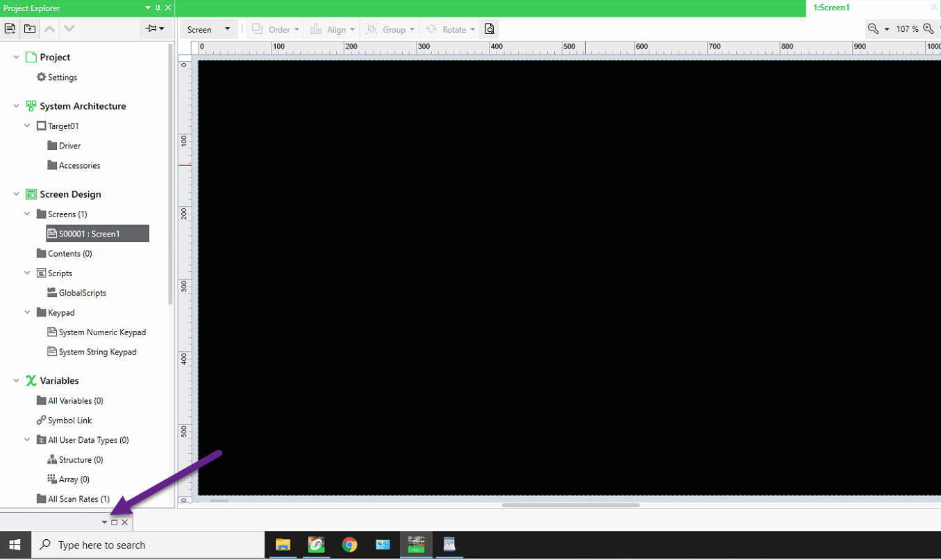Click the screen preview search icon

click(x=490, y=29)
